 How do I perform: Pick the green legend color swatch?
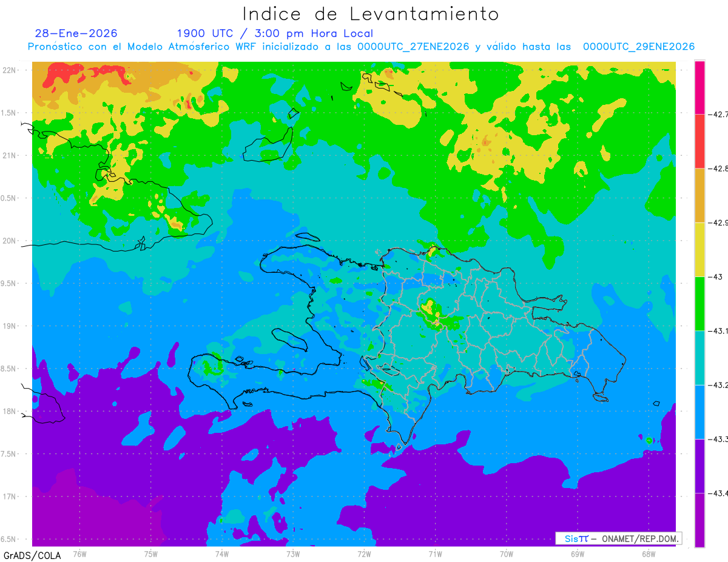point(699,303)
